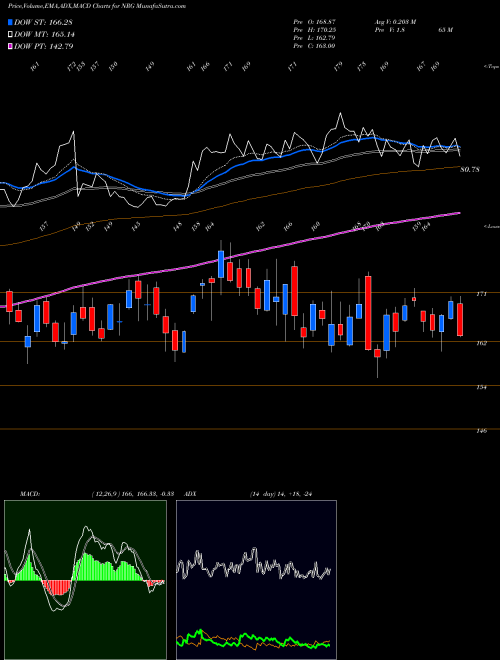Click the '80.78' label beside the brown line

point(470,170)
